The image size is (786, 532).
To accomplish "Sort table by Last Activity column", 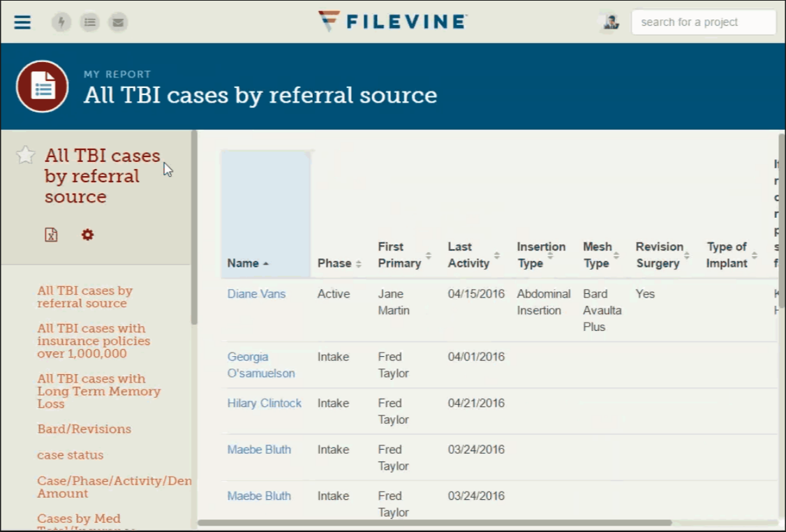I will coord(474,256).
